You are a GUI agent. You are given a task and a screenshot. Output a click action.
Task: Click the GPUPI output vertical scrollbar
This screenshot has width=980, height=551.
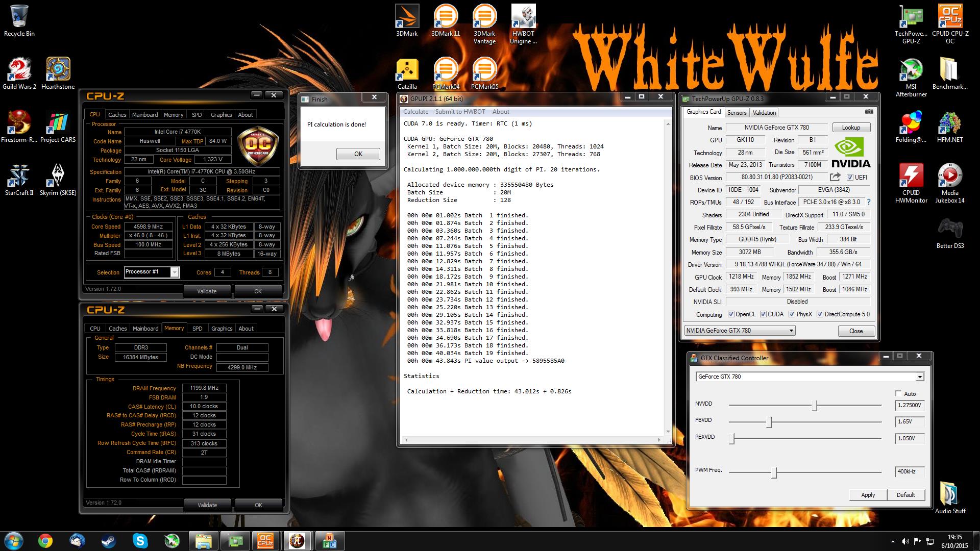(x=667, y=277)
